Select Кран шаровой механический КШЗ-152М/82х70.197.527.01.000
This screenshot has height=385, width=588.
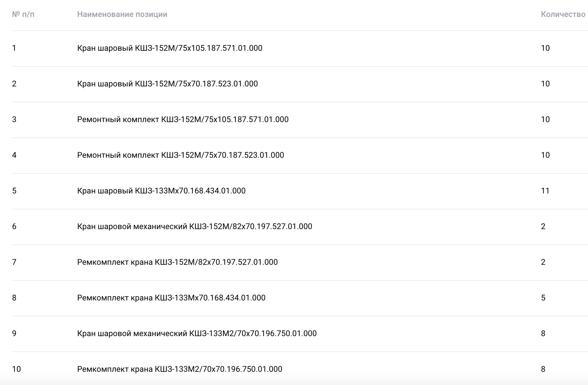coord(195,226)
